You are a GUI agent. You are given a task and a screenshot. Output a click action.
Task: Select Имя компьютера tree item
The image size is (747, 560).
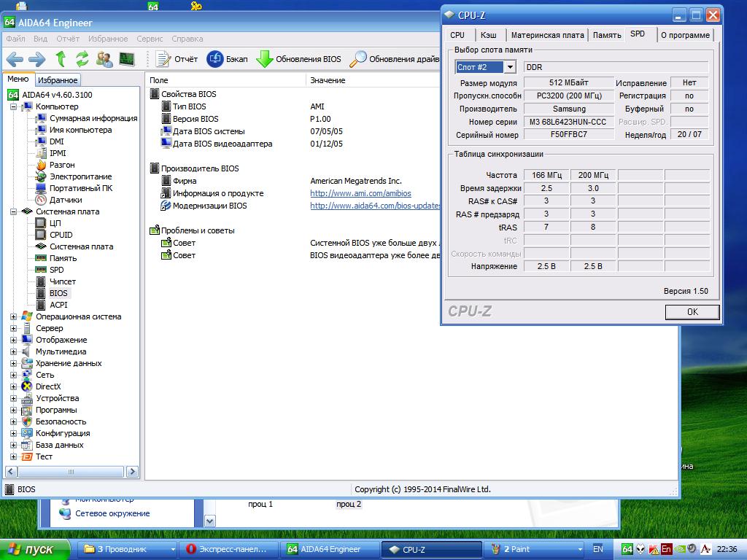point(80,130)
